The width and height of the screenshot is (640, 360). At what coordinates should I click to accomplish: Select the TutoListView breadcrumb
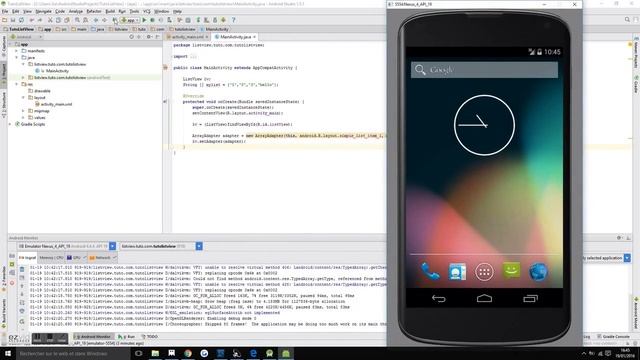click(19, 29)
